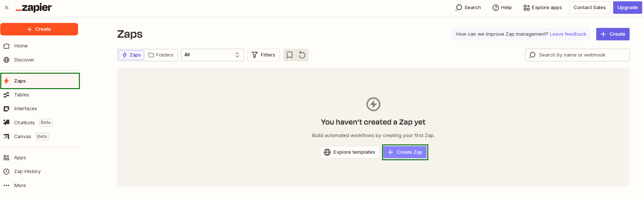Click the Beta badge beside Chatbots
Screen dimensions: 644x197
[46, 122]
